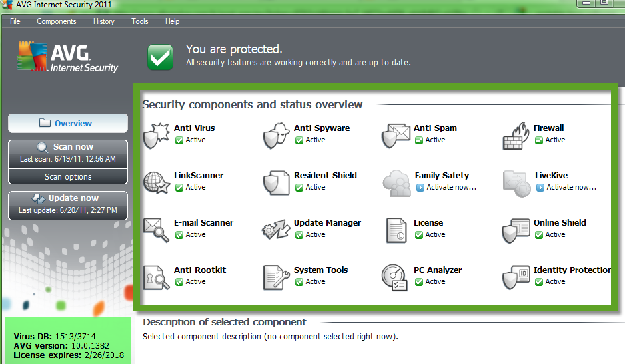Click the Firewall component title
This screenshot has width=625, height=364.
[x=549, y=128]
